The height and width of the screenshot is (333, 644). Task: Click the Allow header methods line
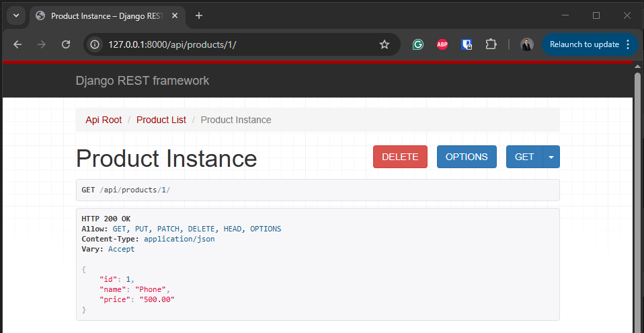181,229
